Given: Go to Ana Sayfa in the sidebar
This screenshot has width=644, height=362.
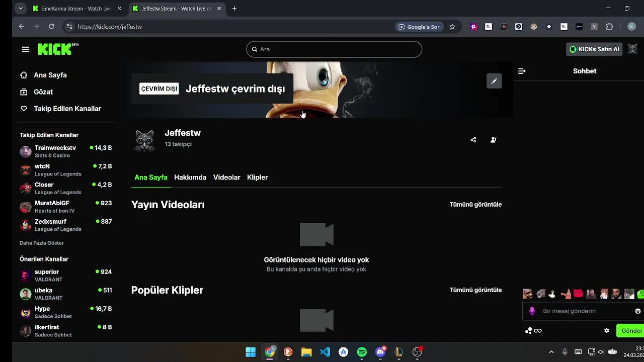Looking at the screenshot, I should coord(50,75).
